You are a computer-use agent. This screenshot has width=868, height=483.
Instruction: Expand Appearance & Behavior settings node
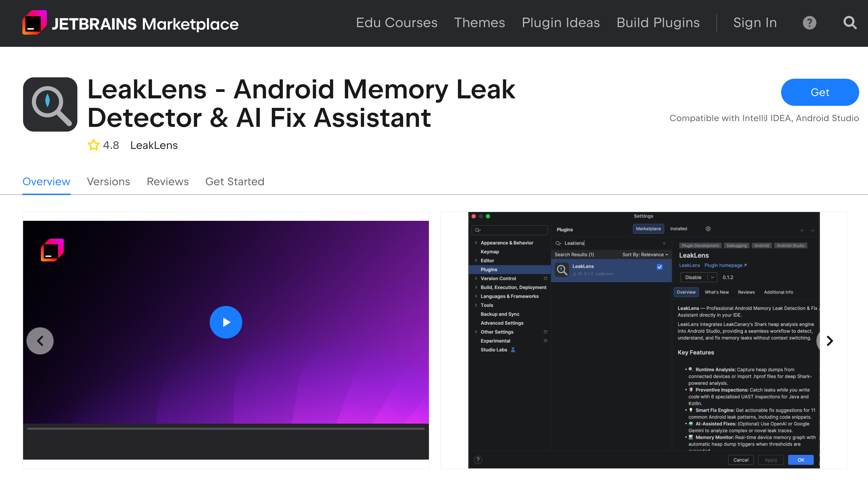click(x=476, y=243)
